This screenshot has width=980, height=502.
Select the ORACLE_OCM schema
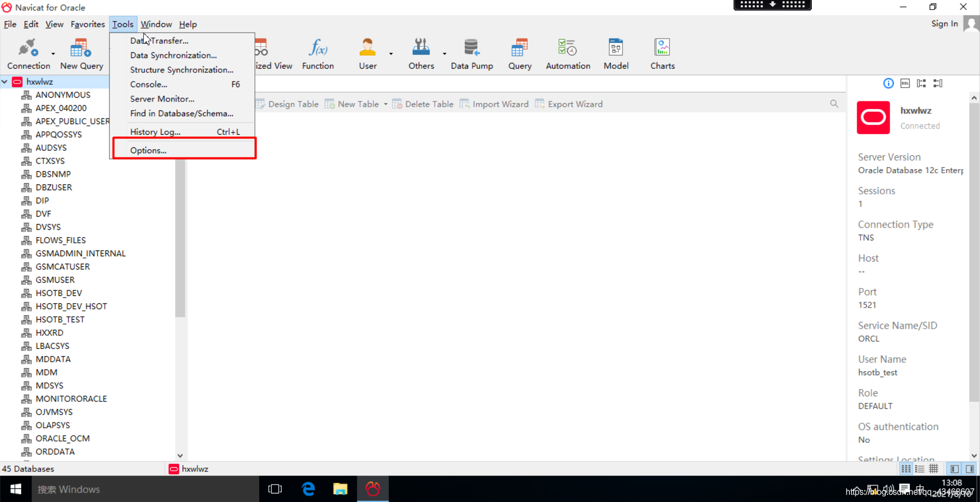tap(62, 439)
